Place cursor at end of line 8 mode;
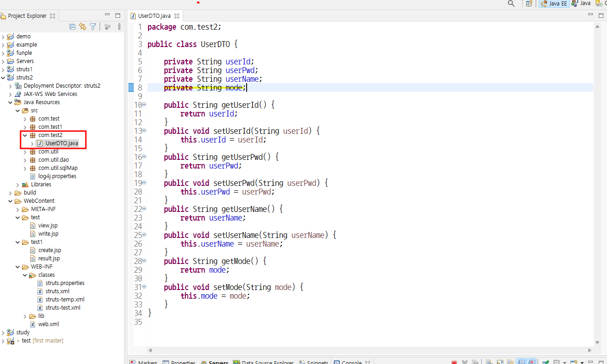This screenshot has height=364, width=607. (247, 88)
